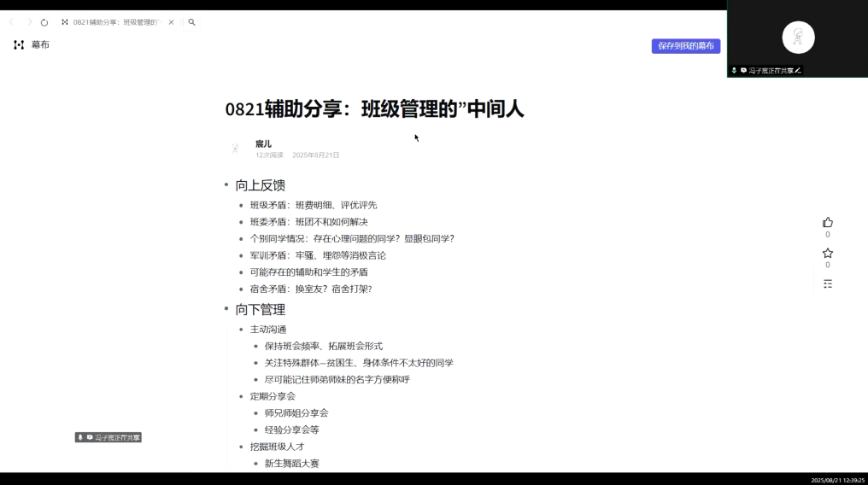
Task: Click the back navigation arrow
Action: click(11, 22)
